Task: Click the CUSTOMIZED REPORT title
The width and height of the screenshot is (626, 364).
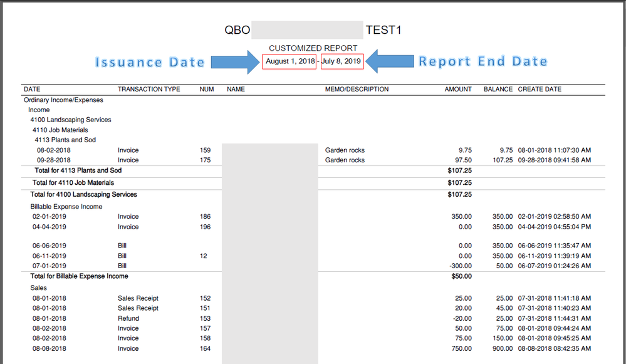Action: 313,48
